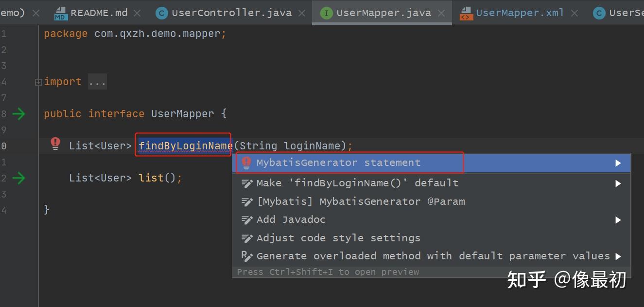Click the findByLoginName method name
The image size is (644, 307).
[186, 145]
